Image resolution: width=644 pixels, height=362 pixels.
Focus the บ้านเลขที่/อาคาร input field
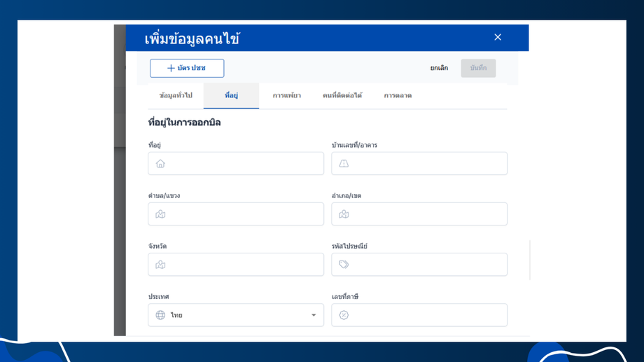pyautogui.click(x=419, y=164)
